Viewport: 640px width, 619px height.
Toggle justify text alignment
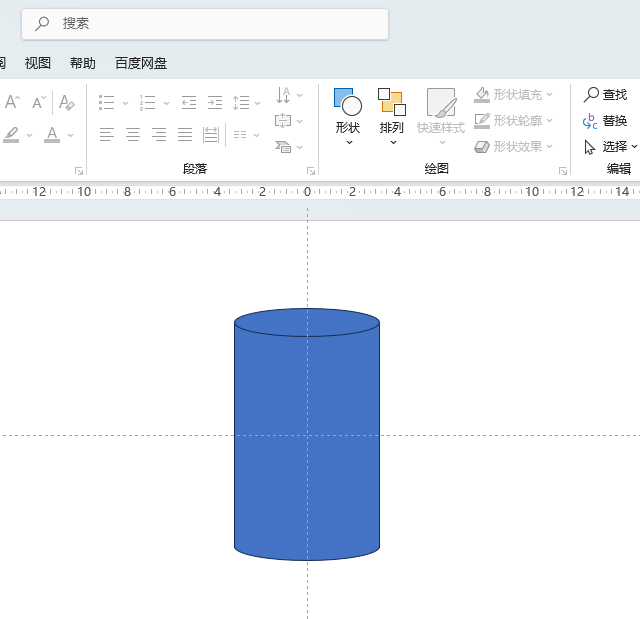(x=185, y=134)
